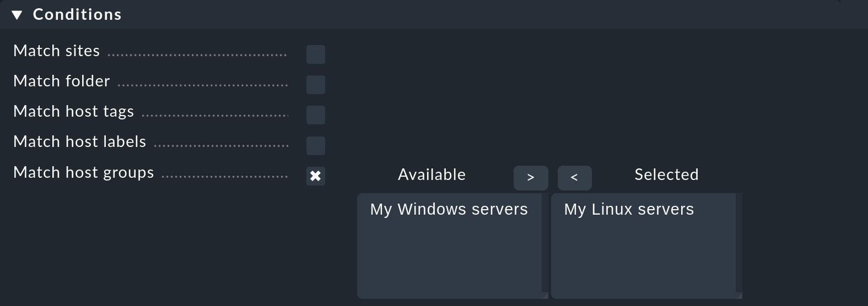
Task: Select My Linux servers in Selected list
Action: (x=629, y=209)
